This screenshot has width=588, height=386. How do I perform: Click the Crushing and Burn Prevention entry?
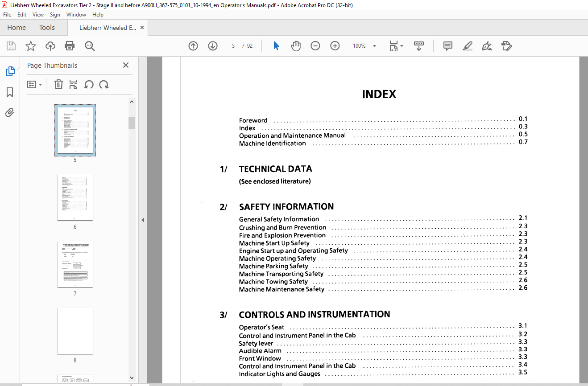383,227
